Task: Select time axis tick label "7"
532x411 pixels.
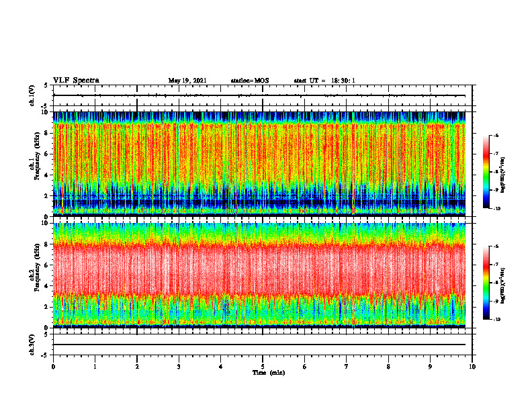Action: (347, 367)
